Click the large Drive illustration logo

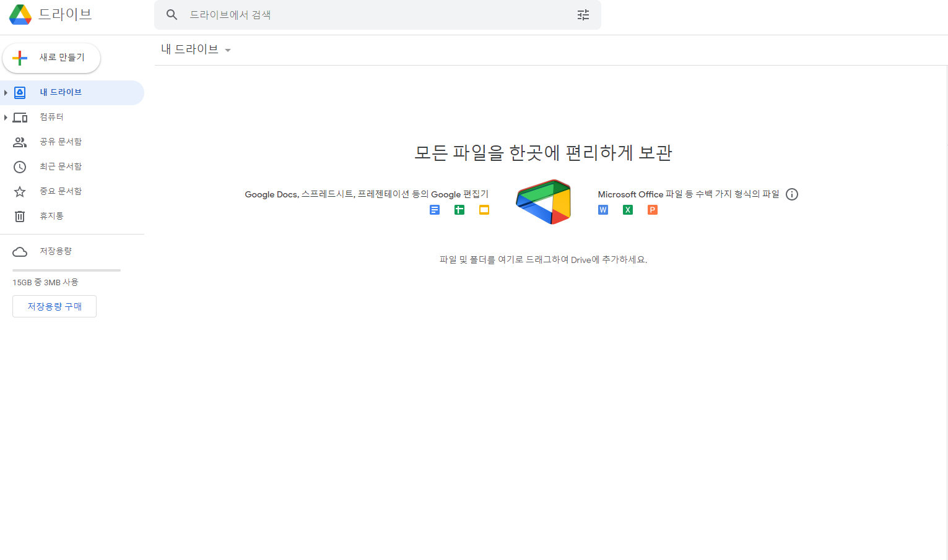543,202
